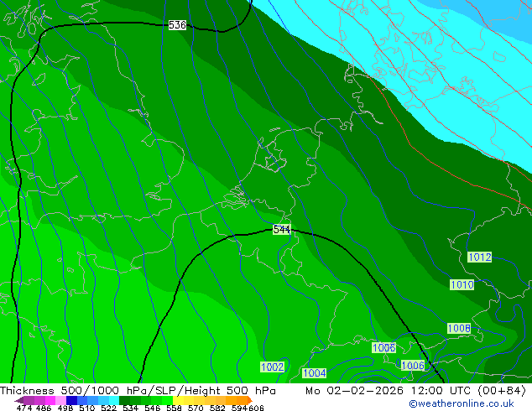
Task: Click the 522 legend value
Action: 108,408
